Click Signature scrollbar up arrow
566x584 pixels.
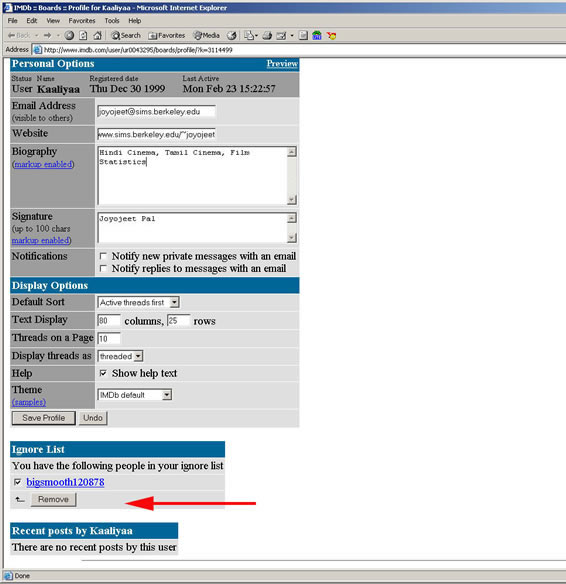292,218
